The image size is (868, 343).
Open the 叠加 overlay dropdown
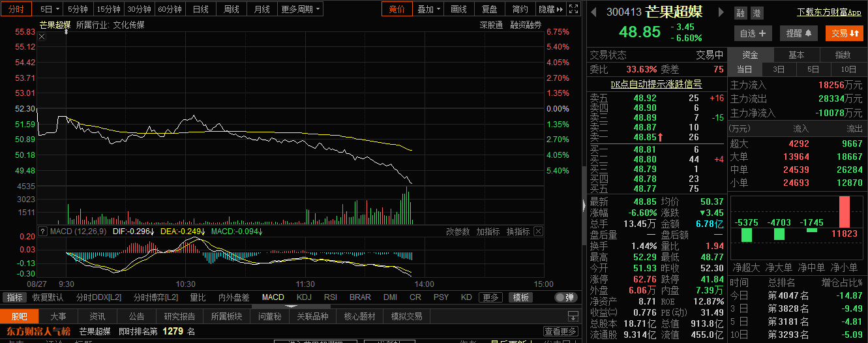pos(428,9)
